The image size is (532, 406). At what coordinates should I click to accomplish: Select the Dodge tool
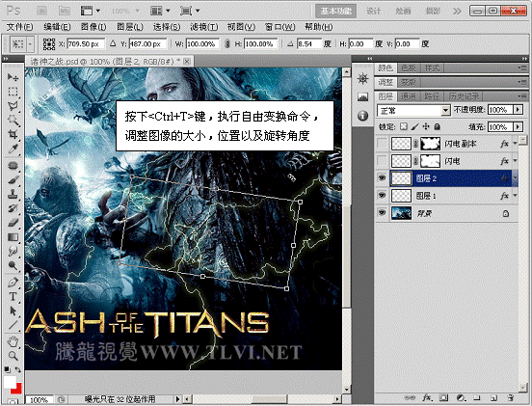pyautogui.click(x=13, y=265)
